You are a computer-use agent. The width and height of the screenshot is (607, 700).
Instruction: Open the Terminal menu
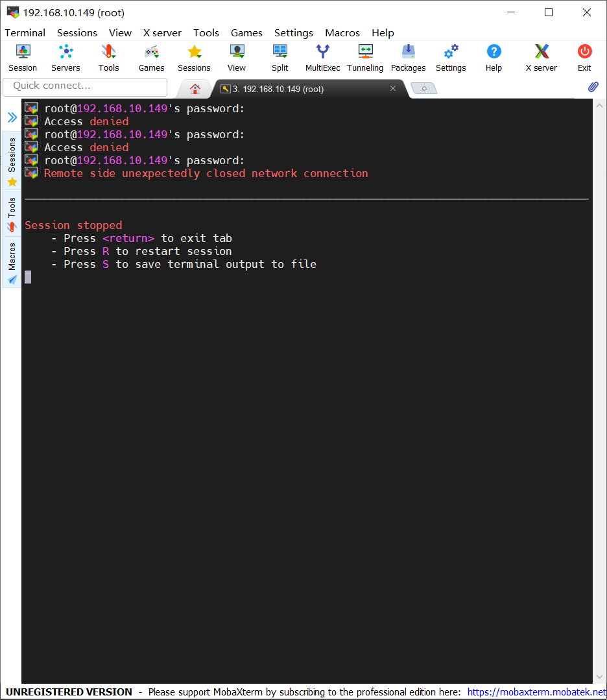pos(25,32)
